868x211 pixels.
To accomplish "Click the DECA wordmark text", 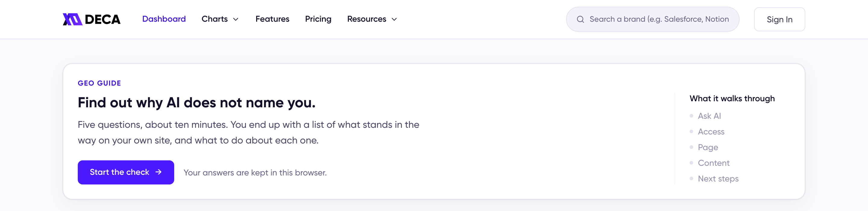I will (102, 19).
